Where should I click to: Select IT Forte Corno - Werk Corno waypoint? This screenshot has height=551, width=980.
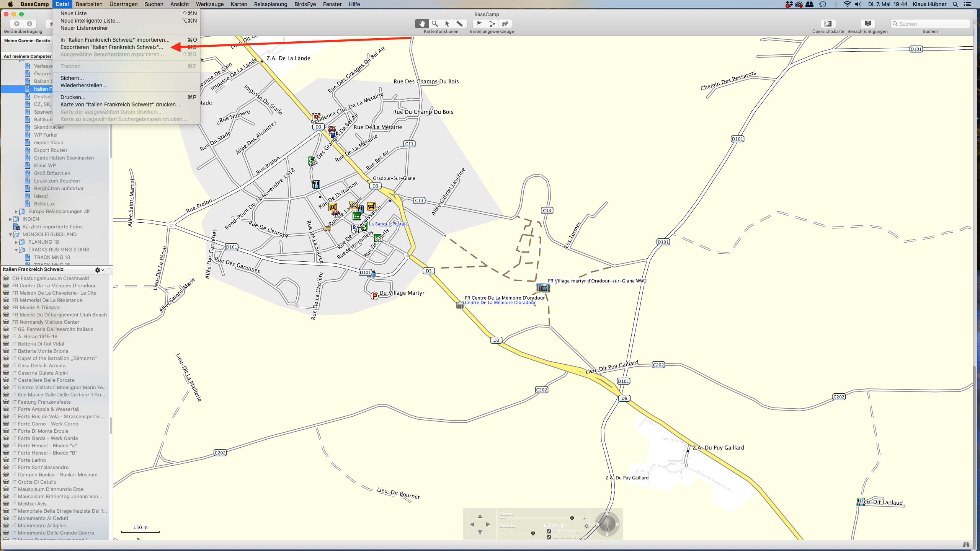45,424
